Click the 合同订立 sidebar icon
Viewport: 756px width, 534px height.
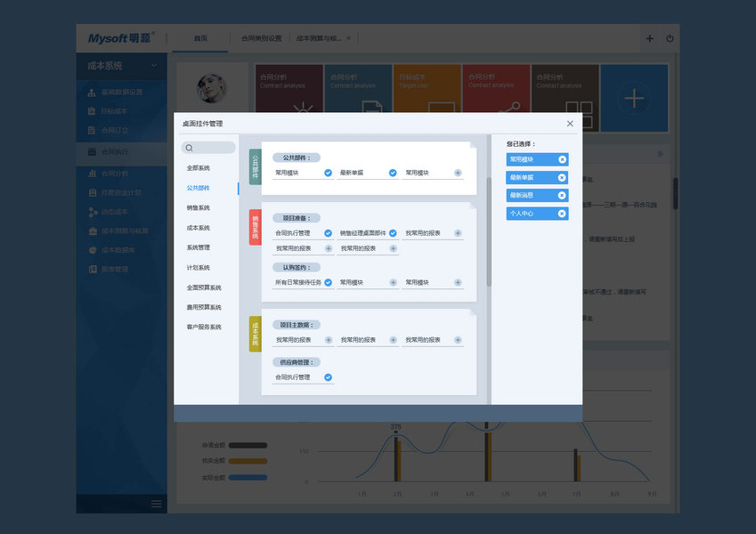click(x=92, y=131)
